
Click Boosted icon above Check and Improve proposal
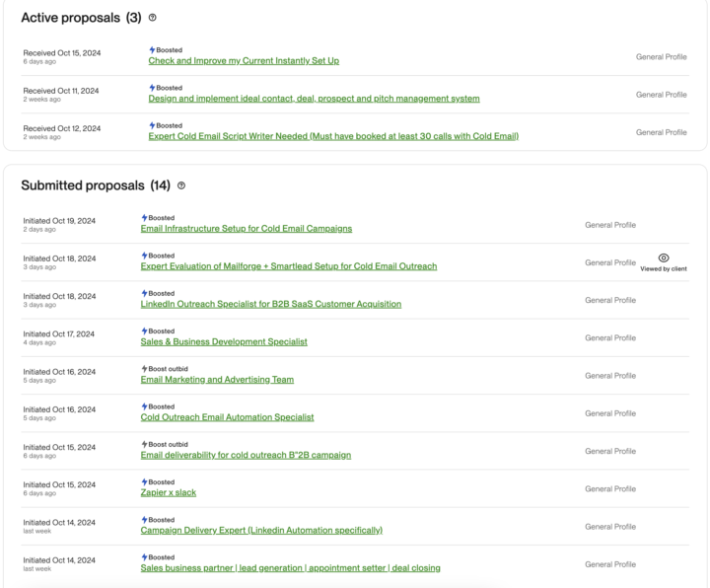click(x=152, y=50)
